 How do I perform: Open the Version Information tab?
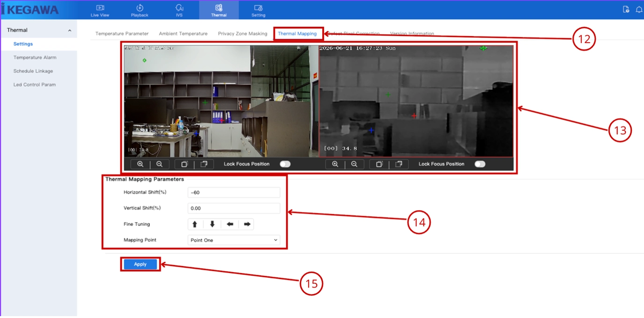[x=412, y=34]
